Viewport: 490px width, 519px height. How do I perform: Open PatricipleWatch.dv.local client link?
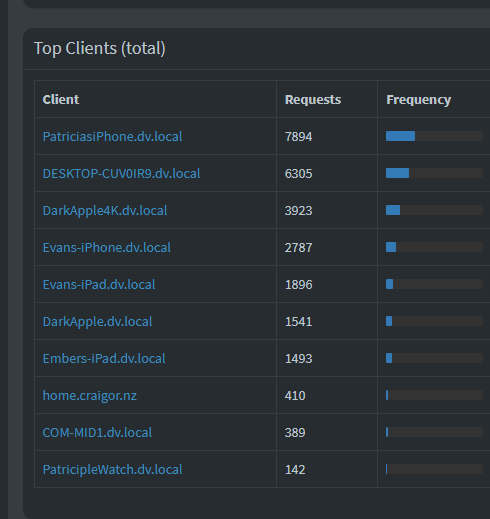pos(112,469)
